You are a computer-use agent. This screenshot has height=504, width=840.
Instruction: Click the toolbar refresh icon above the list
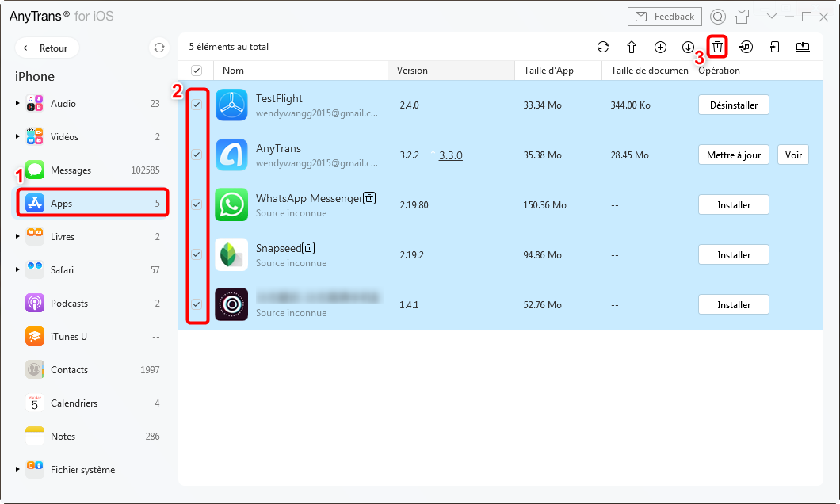[603, 47]
